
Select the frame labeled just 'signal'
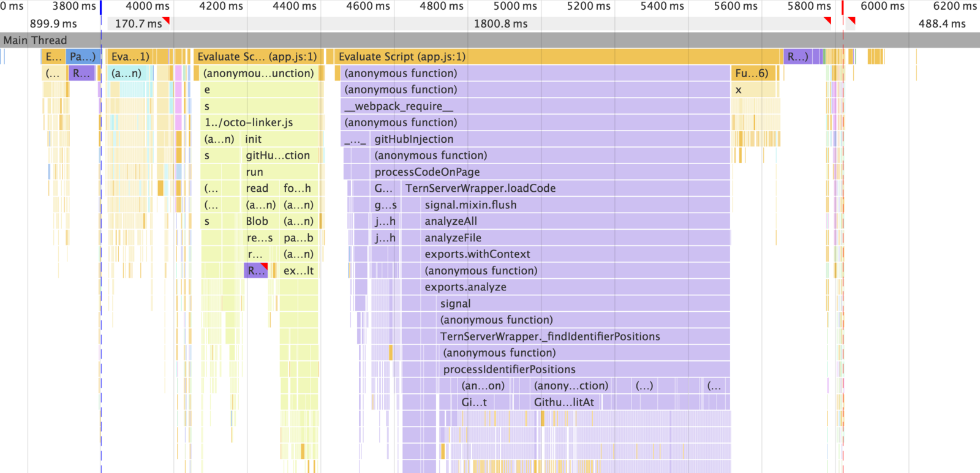(x=582, y=304)
